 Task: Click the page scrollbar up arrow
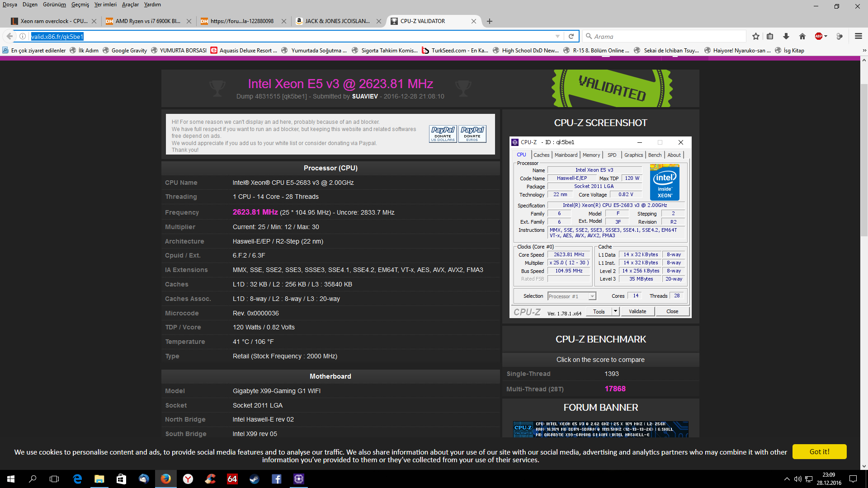(x=864, y=60)
